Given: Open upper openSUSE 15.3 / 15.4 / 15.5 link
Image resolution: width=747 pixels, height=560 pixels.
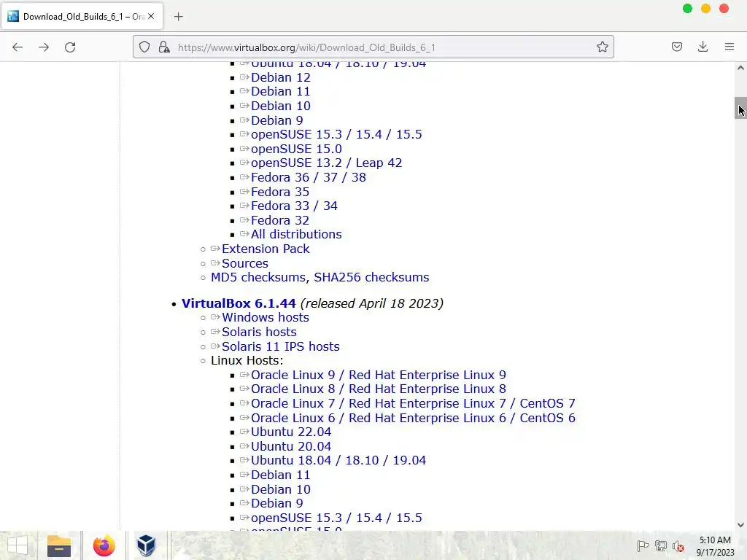Looking at the screenshot, I should pyautogui.click(x=336, y=134).
